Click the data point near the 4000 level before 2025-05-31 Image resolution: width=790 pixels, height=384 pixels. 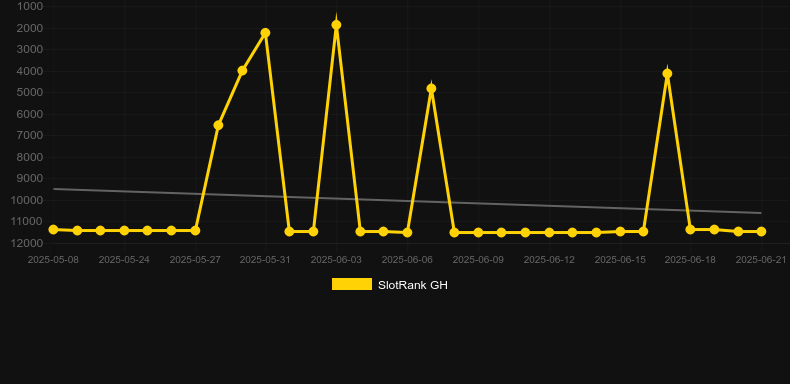(242, 71)
